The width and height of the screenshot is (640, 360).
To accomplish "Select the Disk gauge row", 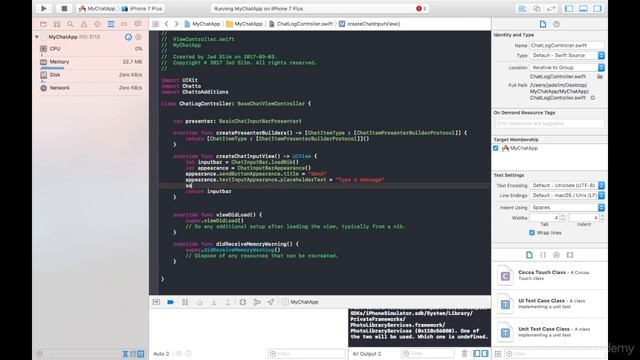I will 91,75.
